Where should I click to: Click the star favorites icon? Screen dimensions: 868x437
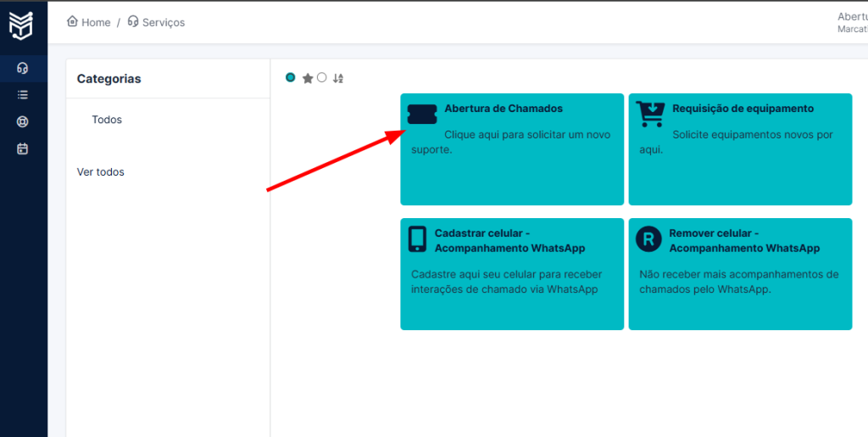coord(308,78)
